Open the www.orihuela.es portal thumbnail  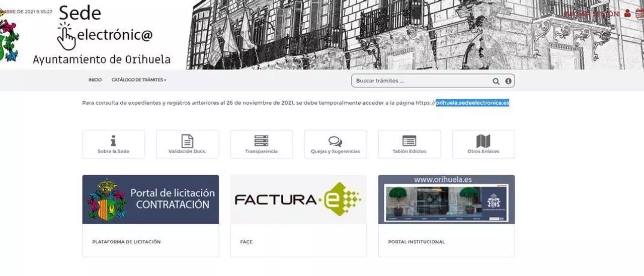pos(446,199)
